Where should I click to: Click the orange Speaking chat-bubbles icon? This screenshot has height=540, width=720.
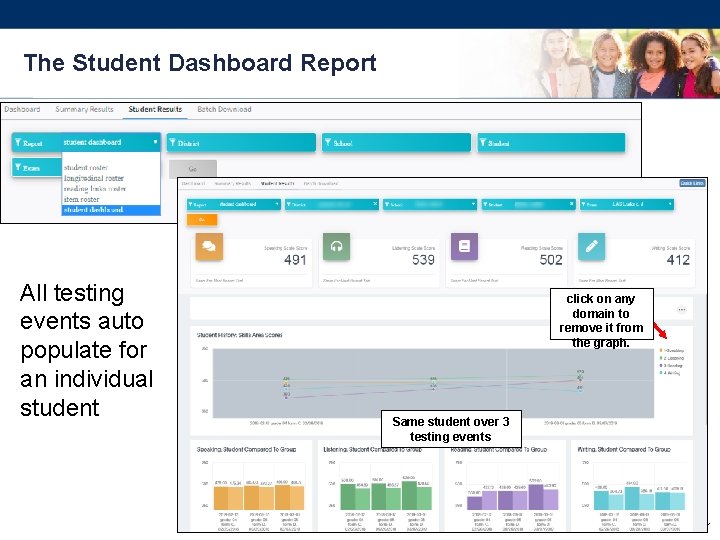[209, 247]
